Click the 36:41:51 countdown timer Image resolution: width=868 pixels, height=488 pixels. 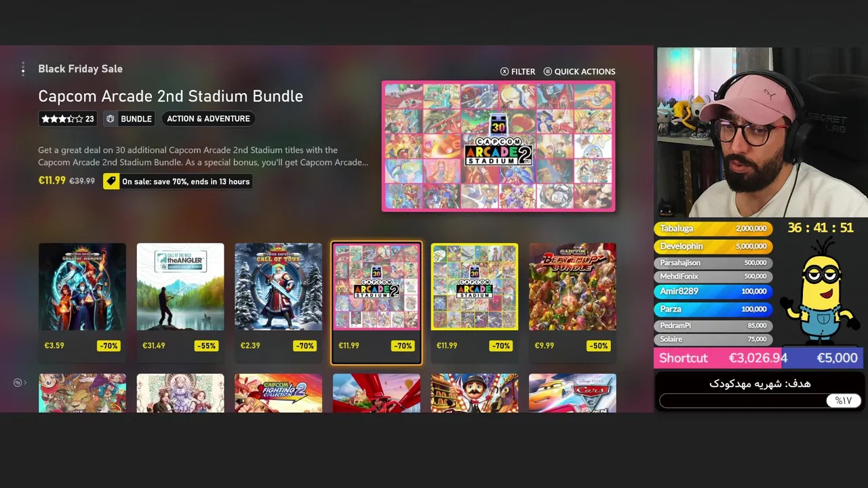coord(821,228)
